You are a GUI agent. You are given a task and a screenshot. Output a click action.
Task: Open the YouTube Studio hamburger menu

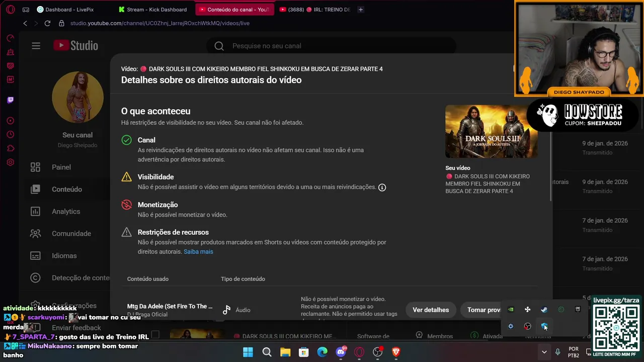[x=36, y=46]
